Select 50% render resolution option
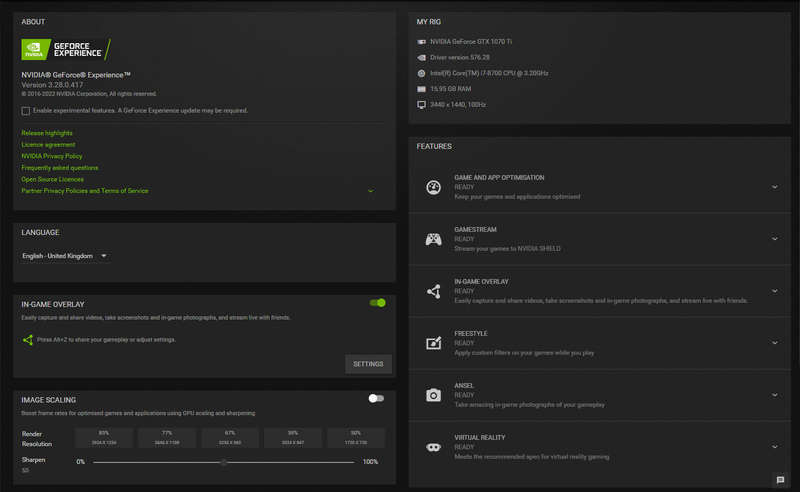Viewport: 800px width, 492px height. coord(356,437)
